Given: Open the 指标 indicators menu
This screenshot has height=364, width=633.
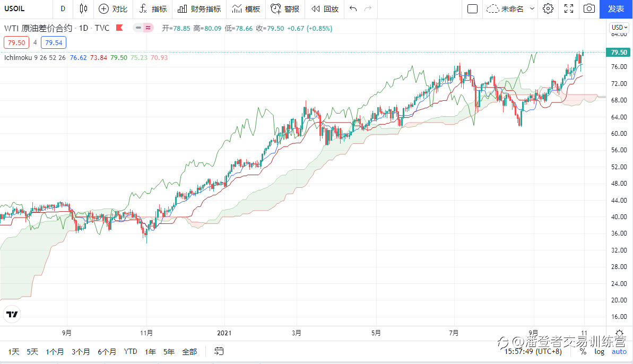Looking at the screenshot, I should tap(153, 8).
